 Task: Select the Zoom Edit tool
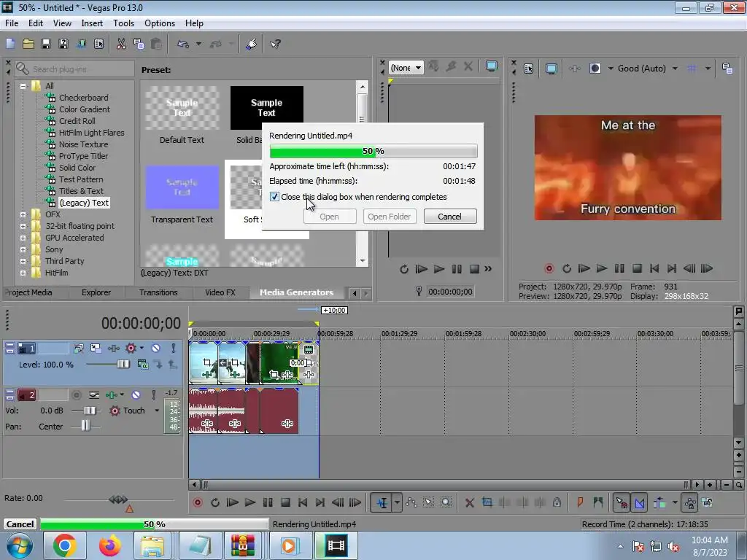(446, 502)
